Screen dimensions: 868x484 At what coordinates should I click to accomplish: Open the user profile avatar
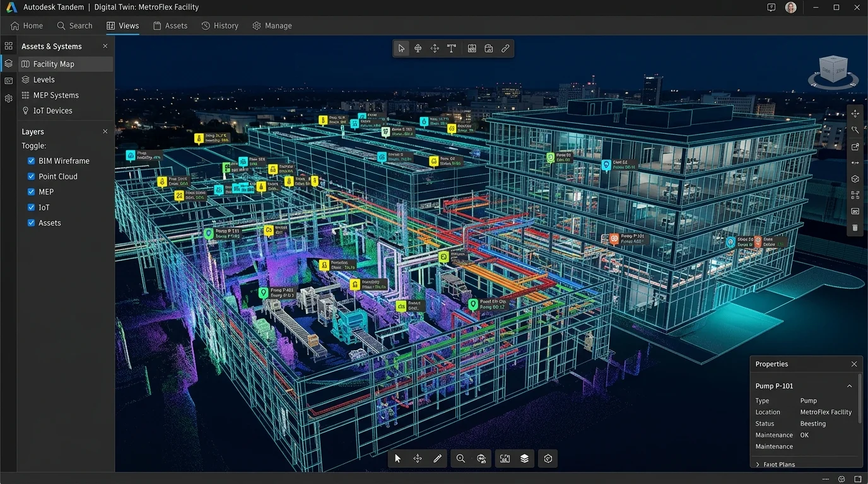[790, 8]
